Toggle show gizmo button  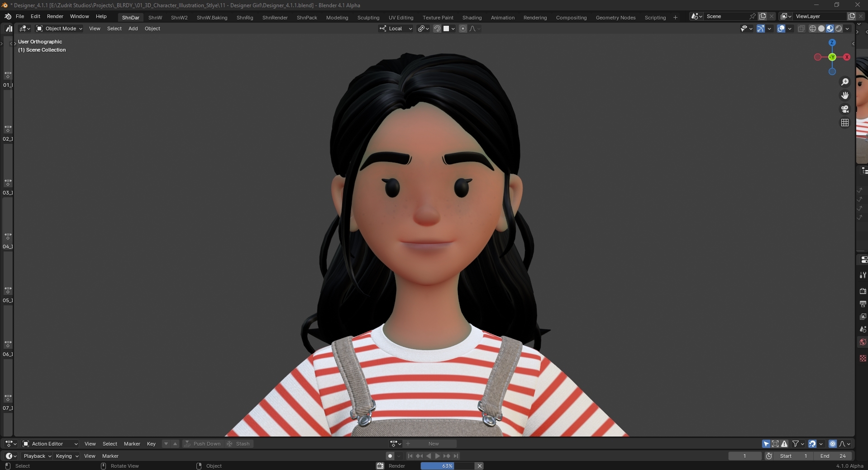(761, 28)
